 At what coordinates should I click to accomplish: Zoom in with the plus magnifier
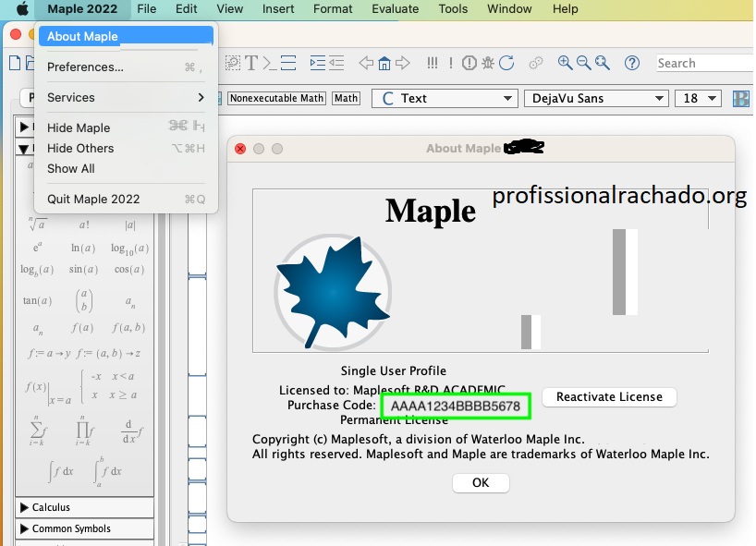pos(565,63)
